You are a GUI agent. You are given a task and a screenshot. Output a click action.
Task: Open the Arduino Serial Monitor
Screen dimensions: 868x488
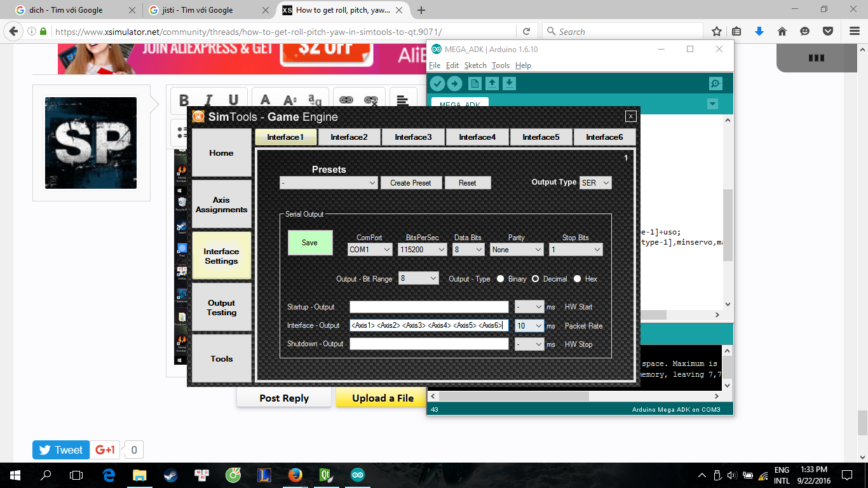coord(715,83)
